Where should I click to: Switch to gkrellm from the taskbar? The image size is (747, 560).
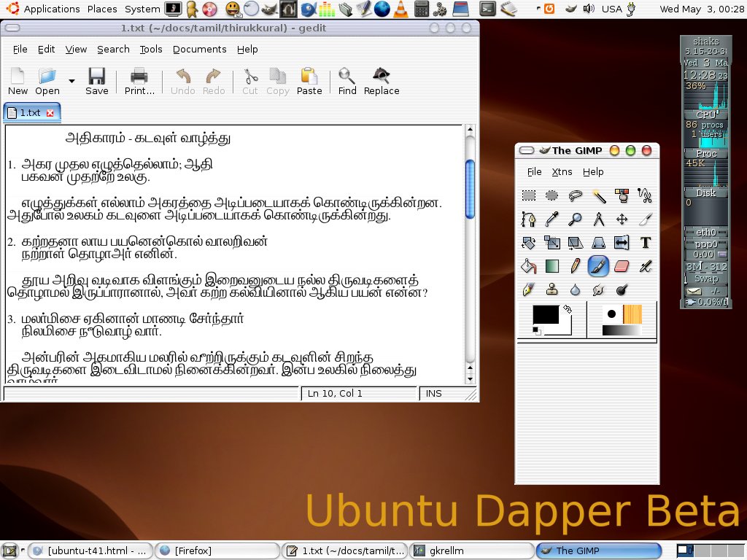tap(472, 551)
